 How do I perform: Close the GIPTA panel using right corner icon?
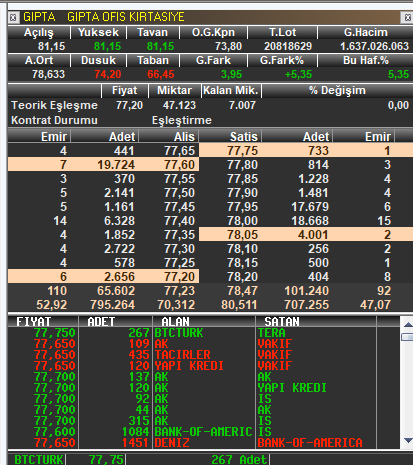407,17
